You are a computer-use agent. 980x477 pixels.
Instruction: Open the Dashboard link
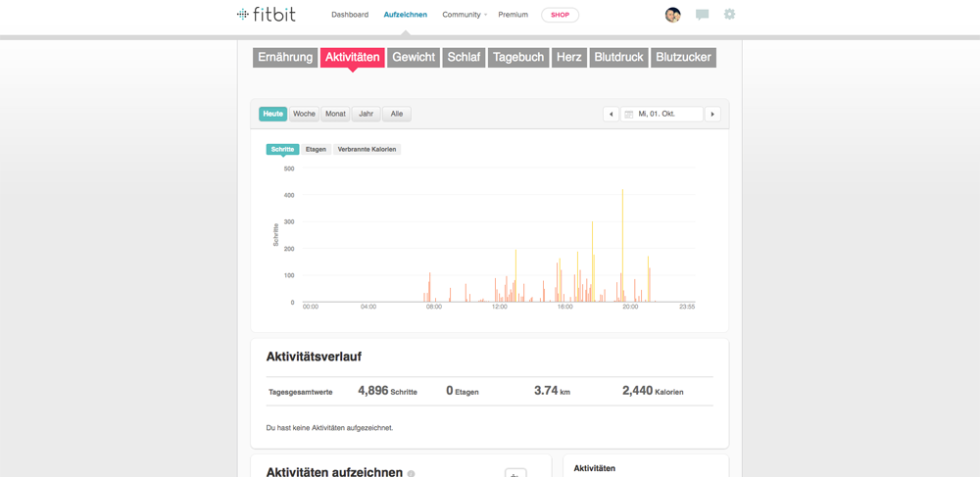pyautogui.click(x=350, y=15)
